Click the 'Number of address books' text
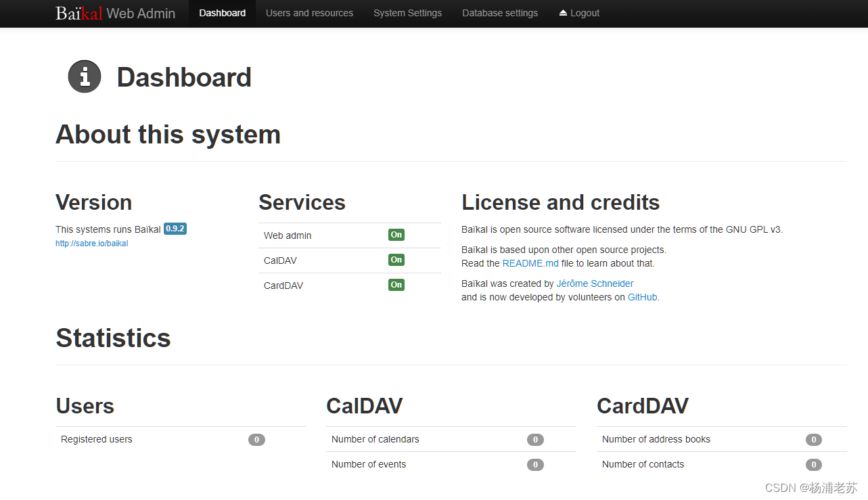868x500 pixels. point(656,439)
